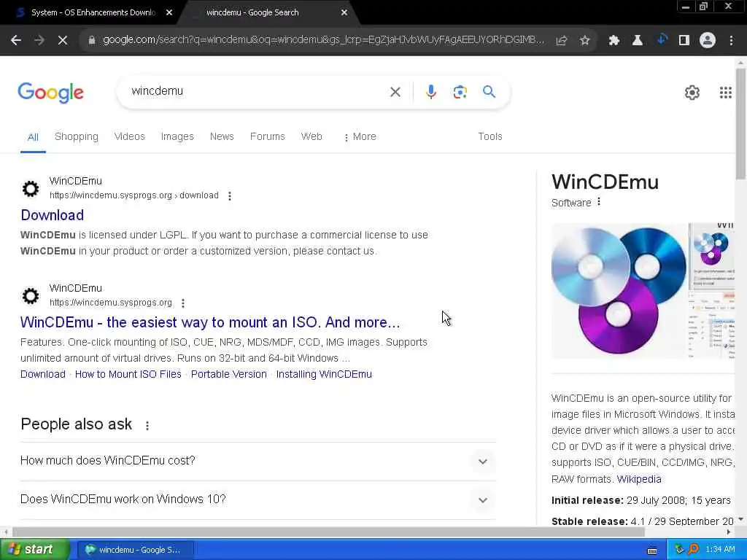Open the Extensions puzzle icon
The width and height of the screenshot is (747, 560).
point(614,41)
